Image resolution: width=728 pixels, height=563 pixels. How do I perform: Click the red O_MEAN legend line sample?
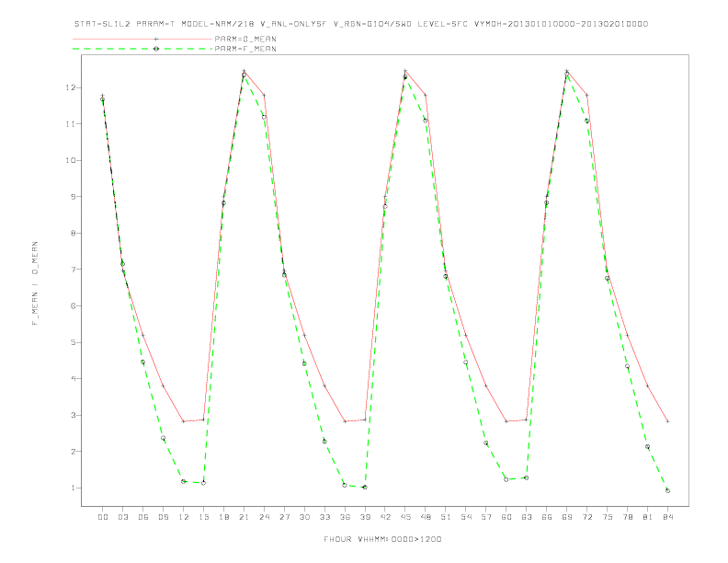[142, 39]
